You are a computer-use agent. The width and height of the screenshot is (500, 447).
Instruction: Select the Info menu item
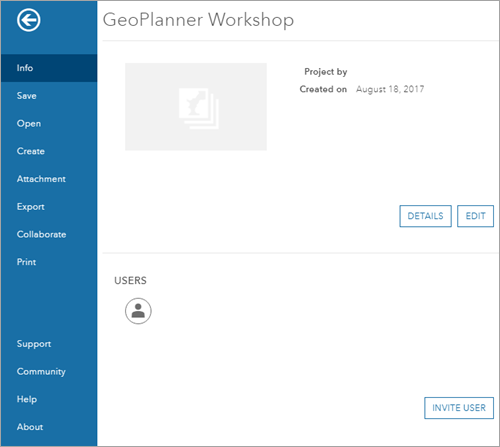click(49, 68)
